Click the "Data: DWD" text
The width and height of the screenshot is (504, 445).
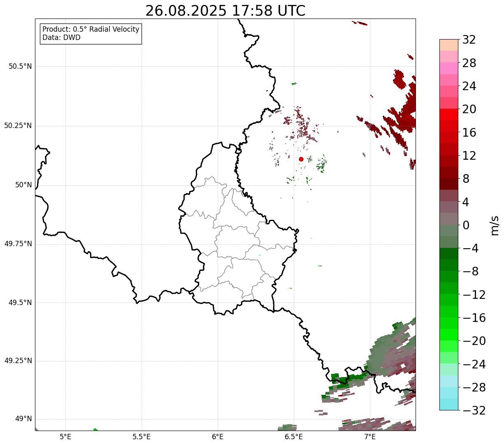click(61, 37)
